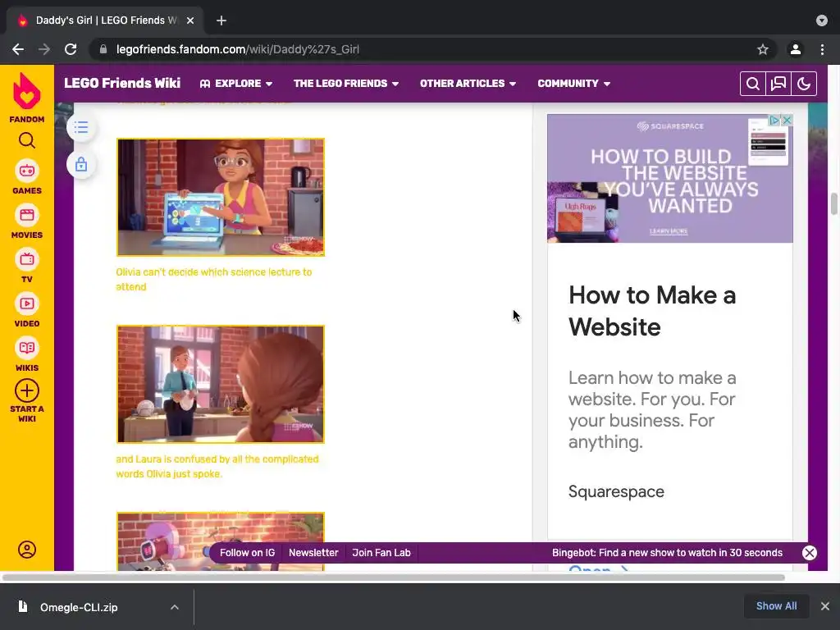Click the horizontal page scrollbar

click(393, 577)
